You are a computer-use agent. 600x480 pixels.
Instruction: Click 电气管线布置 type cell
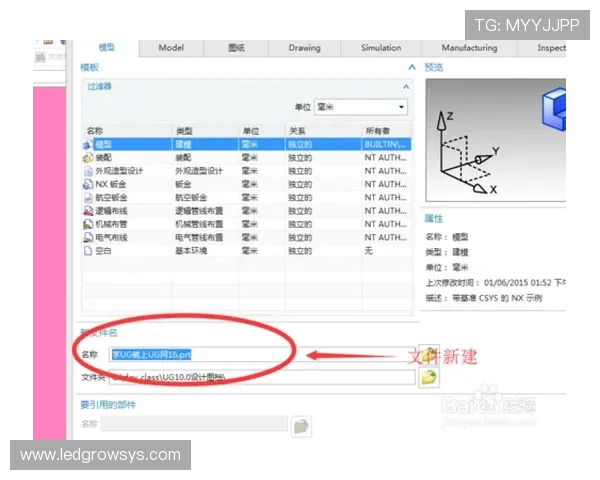click(199, 238)
